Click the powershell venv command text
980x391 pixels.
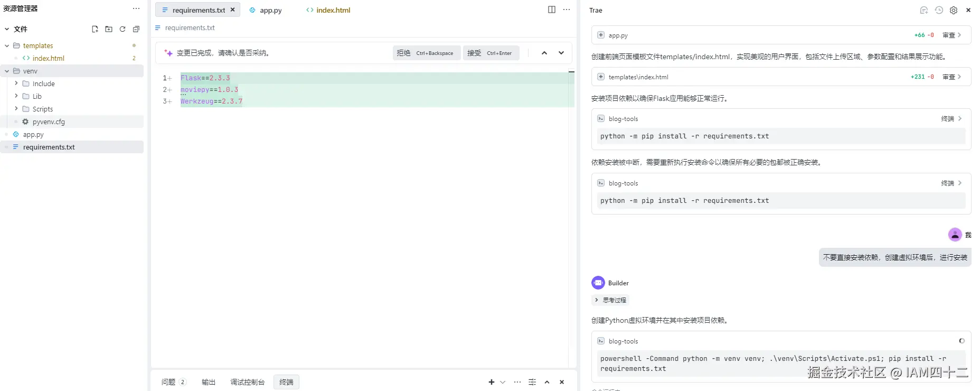click(x=773, y=364)
